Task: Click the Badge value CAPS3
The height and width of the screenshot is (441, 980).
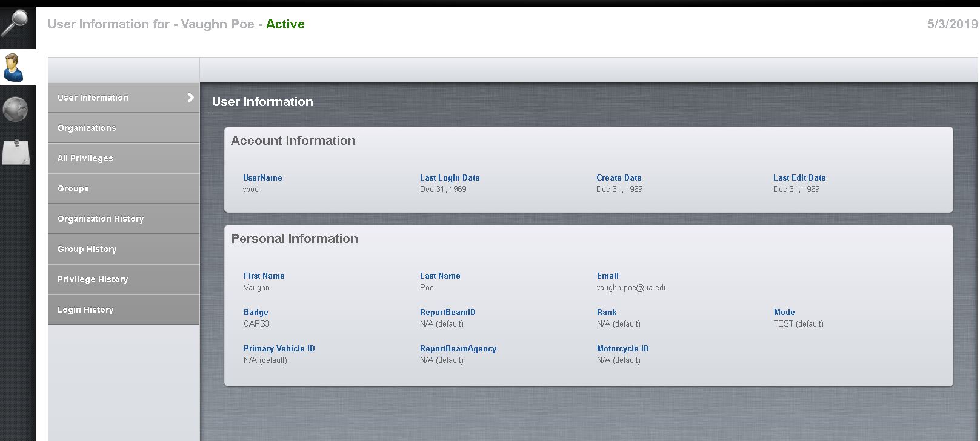Action: tap(256, 324)
